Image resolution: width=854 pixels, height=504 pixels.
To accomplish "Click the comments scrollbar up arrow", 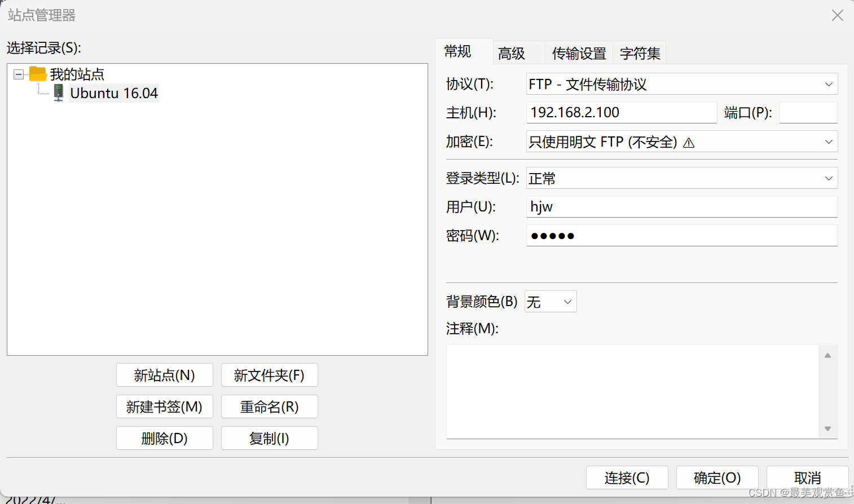I will coord(827,355).
